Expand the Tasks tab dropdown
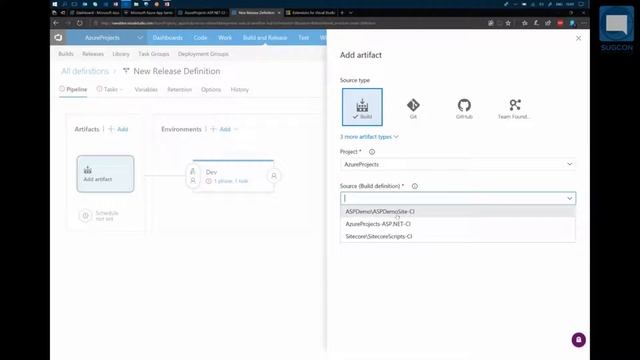The height and width of the screenshot is (360, 640). tap(122, 89)
